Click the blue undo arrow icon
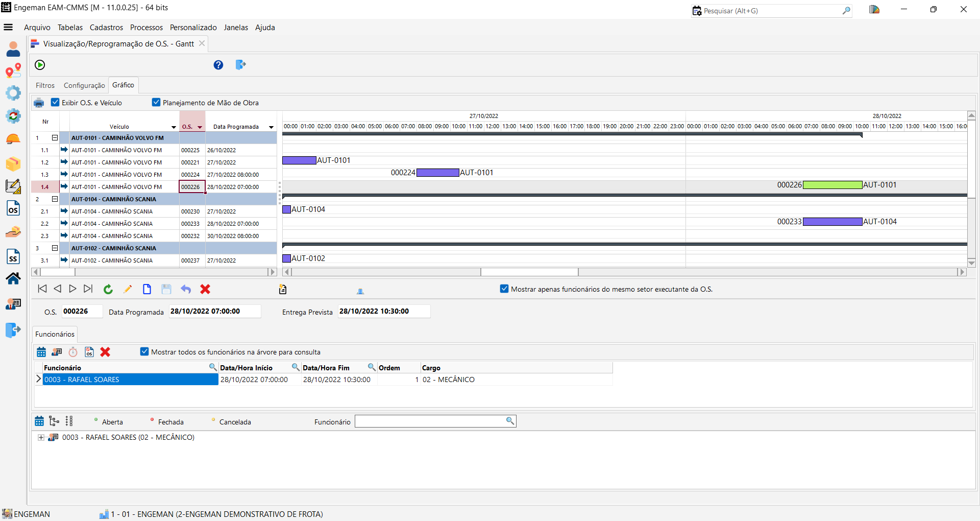This screenshot has height=521, width=980. [186, 290]
